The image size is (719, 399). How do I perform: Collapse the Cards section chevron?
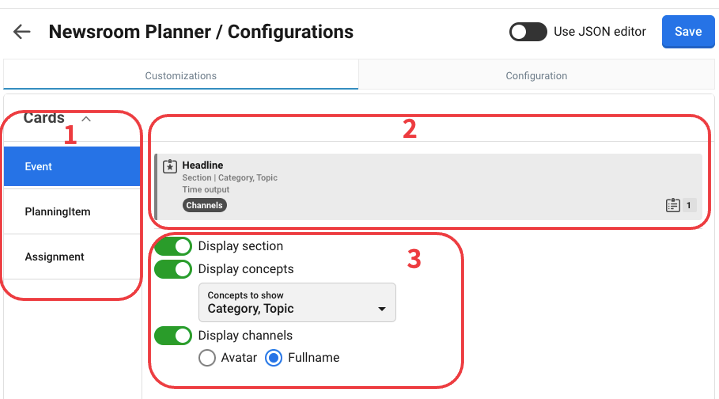[x=86, y=119]
